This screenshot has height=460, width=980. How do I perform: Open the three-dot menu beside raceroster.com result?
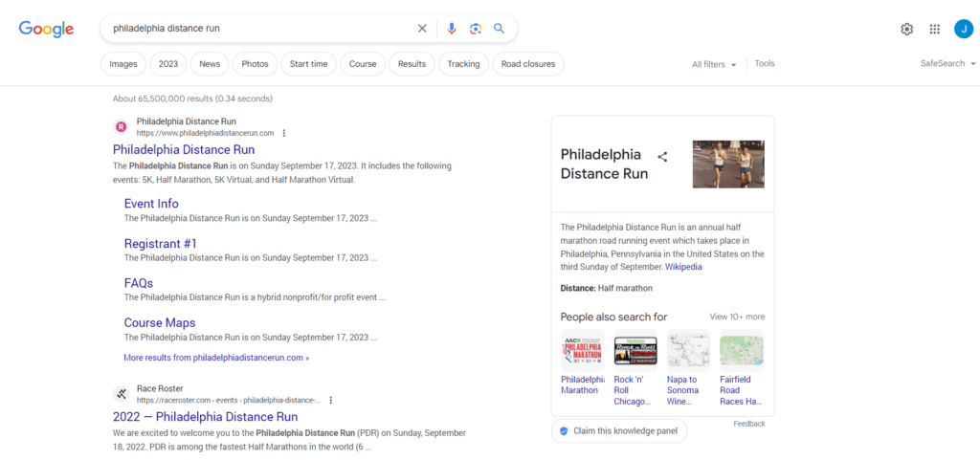pyautogui.click(x=331, y=400)
